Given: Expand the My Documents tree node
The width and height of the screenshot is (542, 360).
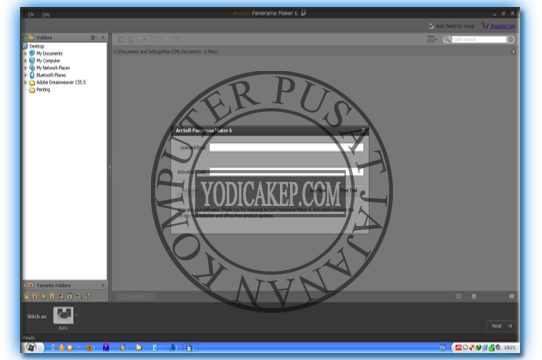Looking at the screenshot, I should point(25,54).
